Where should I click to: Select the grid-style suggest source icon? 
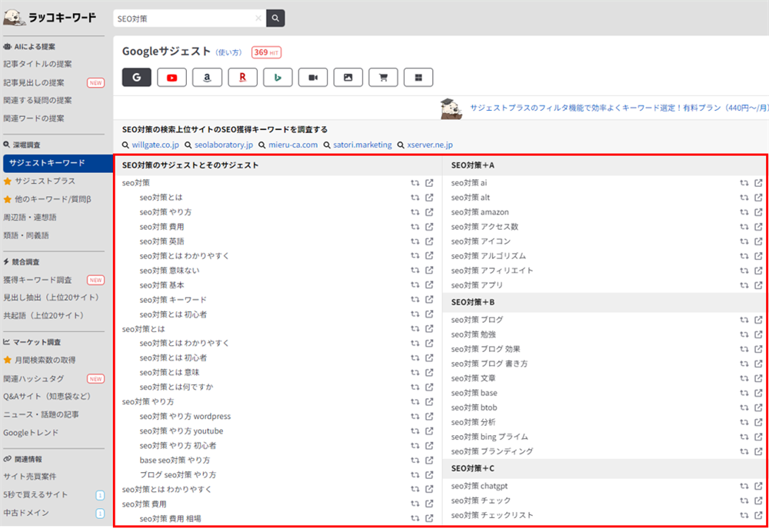coord(418,78)
